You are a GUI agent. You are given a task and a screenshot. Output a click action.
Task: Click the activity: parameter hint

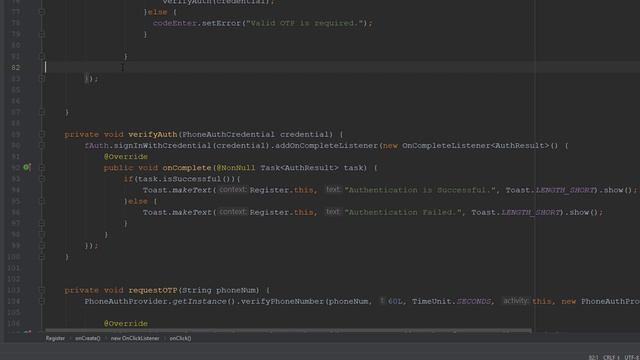[x=515, y=301]
